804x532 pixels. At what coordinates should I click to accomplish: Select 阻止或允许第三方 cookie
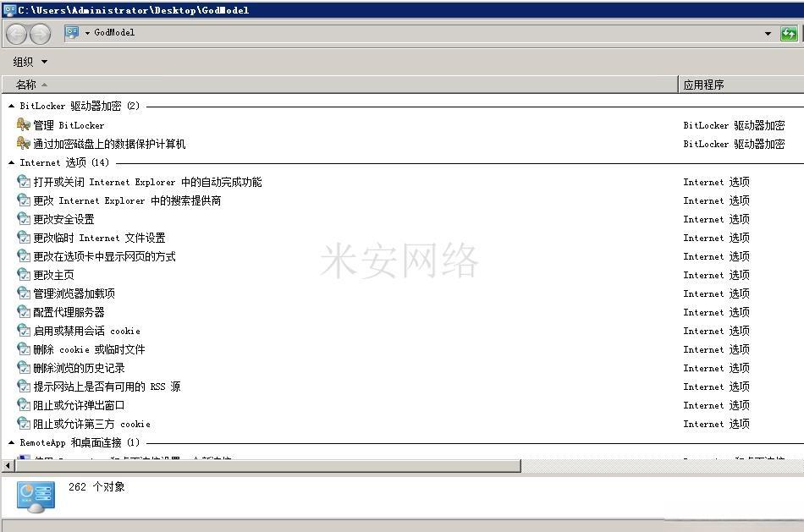pos(91,424)
